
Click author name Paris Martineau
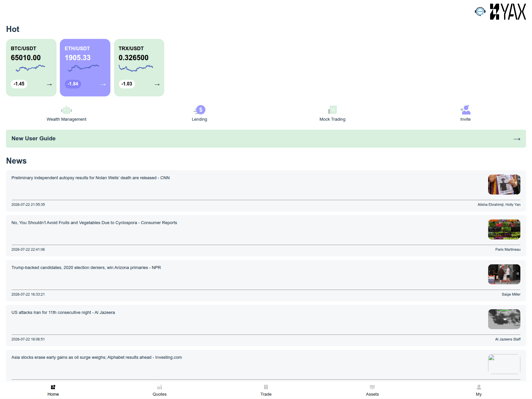click(508, 250)
